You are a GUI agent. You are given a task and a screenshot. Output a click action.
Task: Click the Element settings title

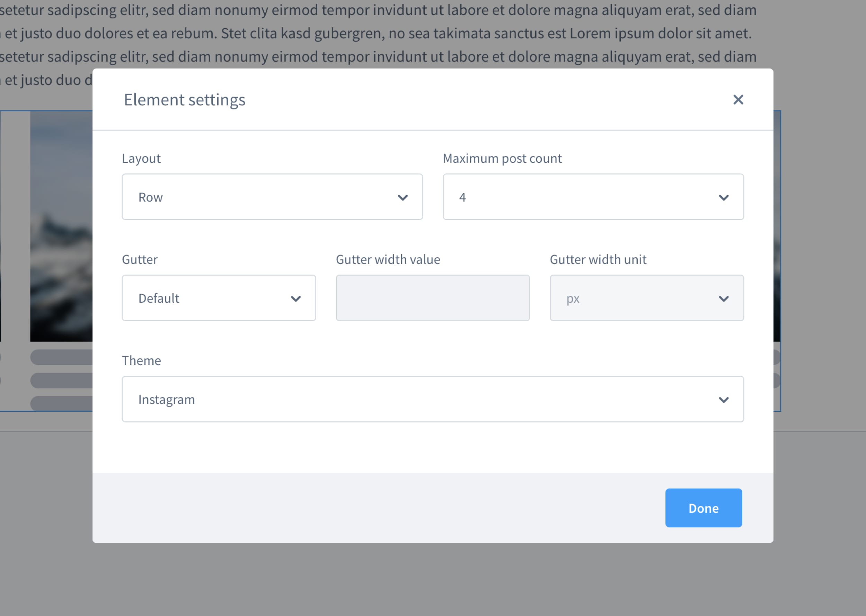point(184,100)
